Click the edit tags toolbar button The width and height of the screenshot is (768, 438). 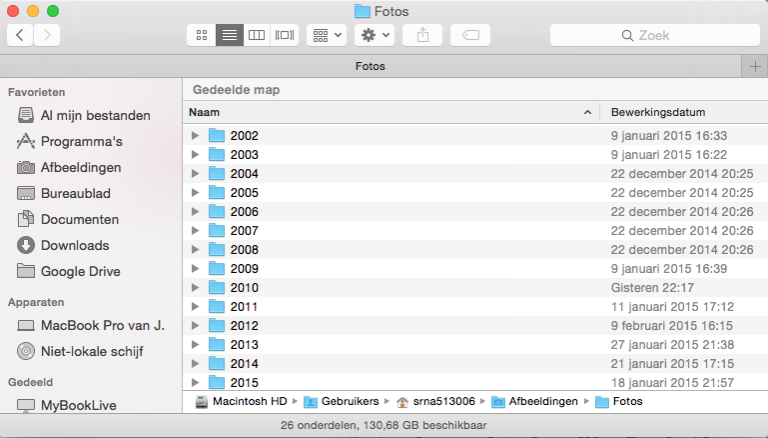pyautogui.click(x=470, y=35)
